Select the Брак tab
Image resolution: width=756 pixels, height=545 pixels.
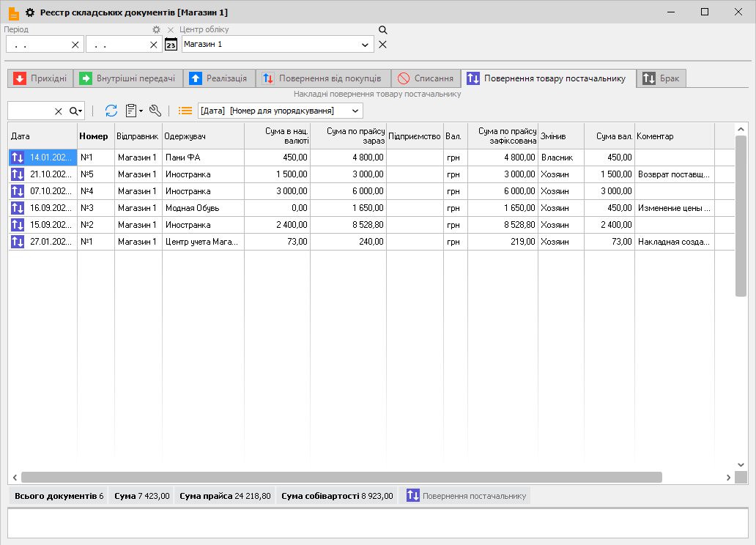661,78
